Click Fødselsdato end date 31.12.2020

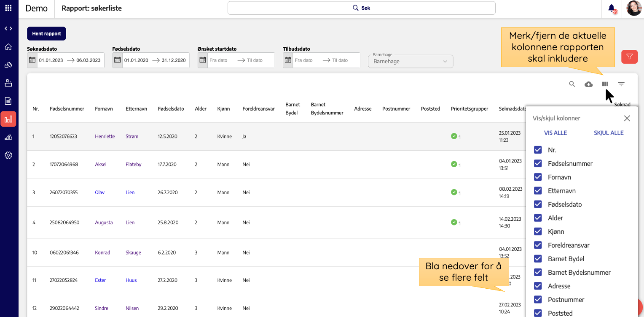(174, 60)
